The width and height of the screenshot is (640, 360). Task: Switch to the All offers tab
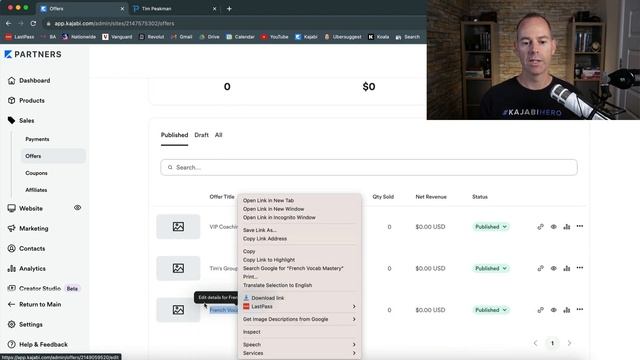pos(218,135)
